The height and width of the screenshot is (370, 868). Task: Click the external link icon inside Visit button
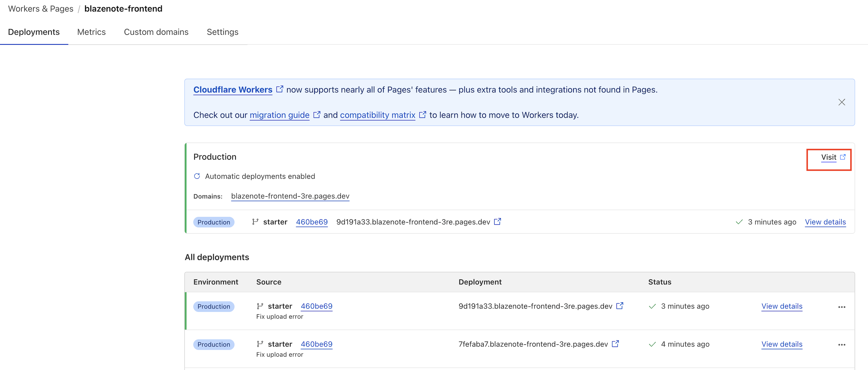[x=843, y=157]
